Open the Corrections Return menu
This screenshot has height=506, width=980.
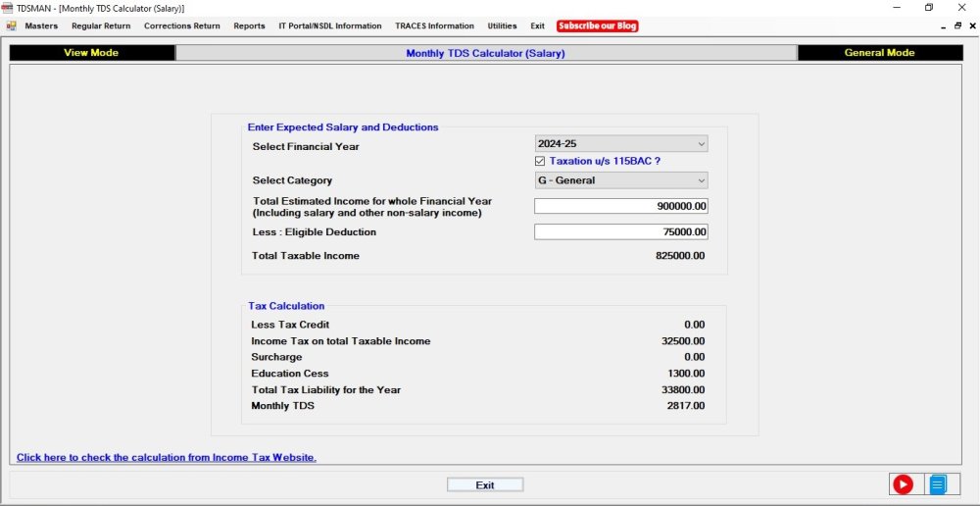click(182, 26)
